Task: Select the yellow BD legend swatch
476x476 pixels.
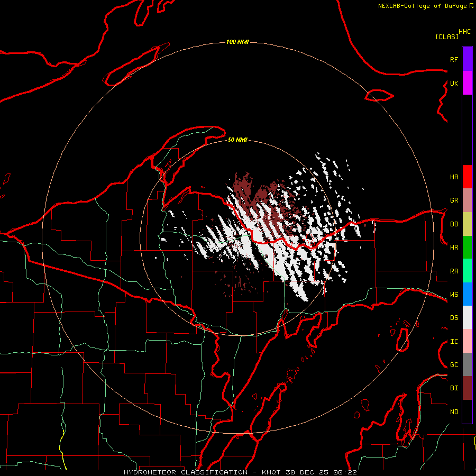Action: [x=467, y=224]
